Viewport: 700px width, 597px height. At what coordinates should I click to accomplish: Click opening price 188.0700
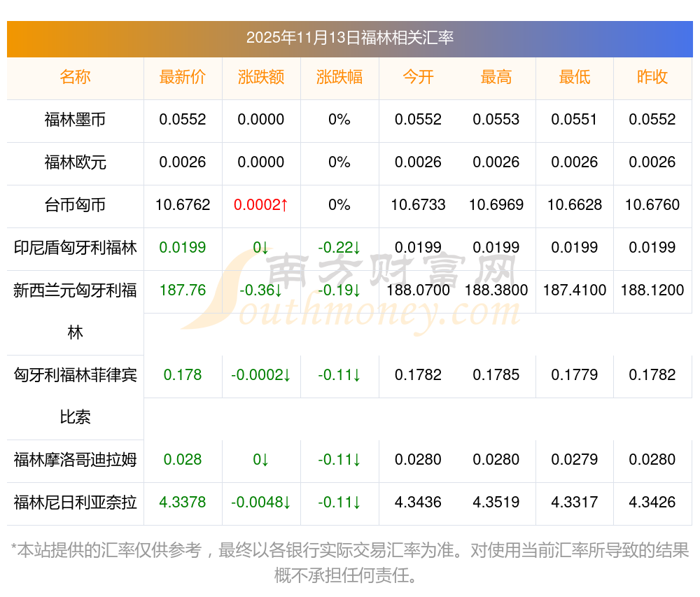coord(418,290)
